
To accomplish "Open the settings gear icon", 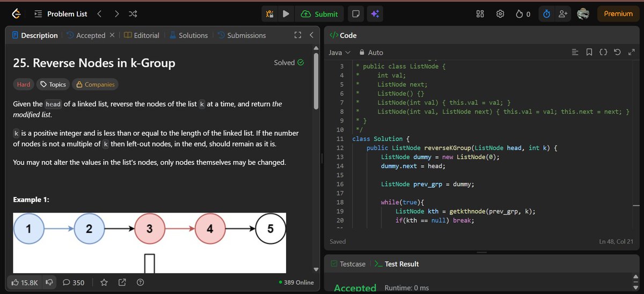I will (500, 14).
